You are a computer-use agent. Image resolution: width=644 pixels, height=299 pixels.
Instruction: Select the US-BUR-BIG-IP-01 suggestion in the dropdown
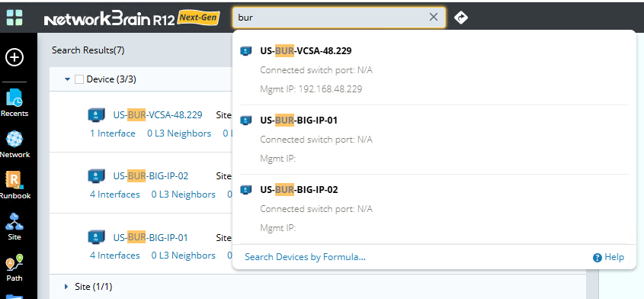pos(431,140)
